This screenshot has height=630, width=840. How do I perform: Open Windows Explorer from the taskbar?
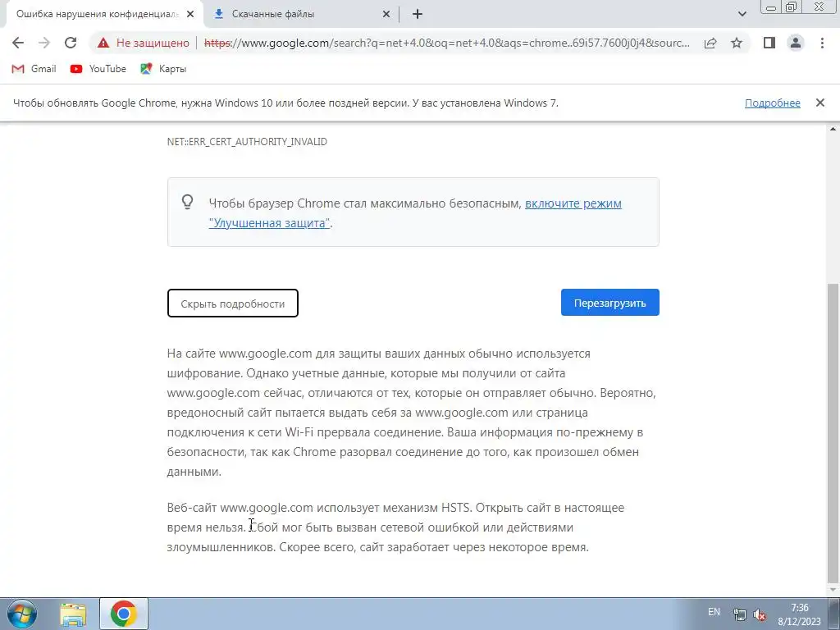click(73, 614)
